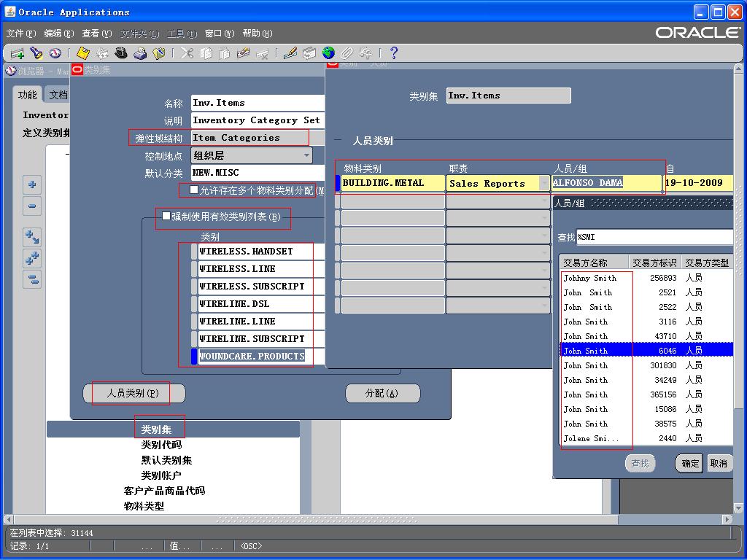The width and height of the screenshot is (747, 560).
Task: Click the Next Step toolbar icon
Action: point(102,52)
